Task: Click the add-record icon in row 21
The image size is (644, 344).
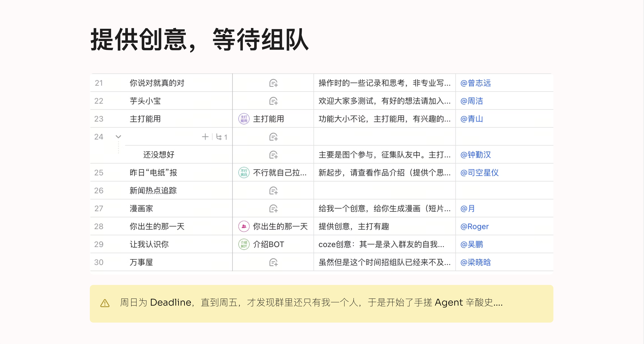Action: click(273, 83)
